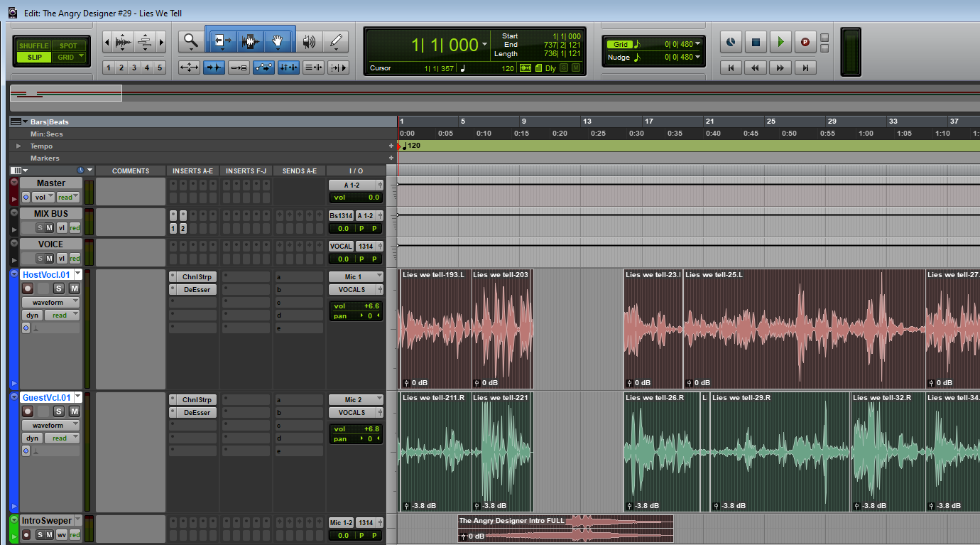Open the Nudge value dropdown

pyautogui.click(x=697, y=57)
